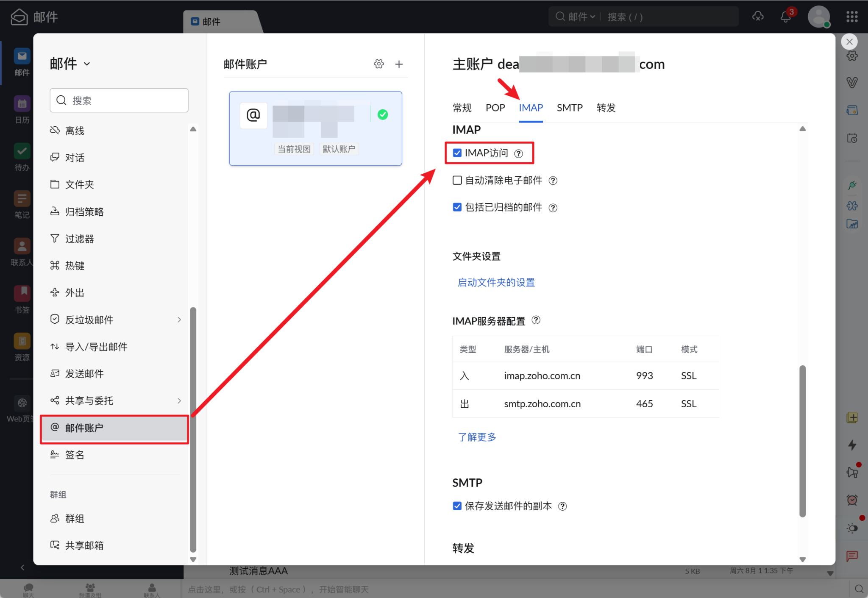The width and height of the screenshot is (868, 598).
Task: Uncheck 包括已归档的邮件 checkbox
Action: point(457,207)
